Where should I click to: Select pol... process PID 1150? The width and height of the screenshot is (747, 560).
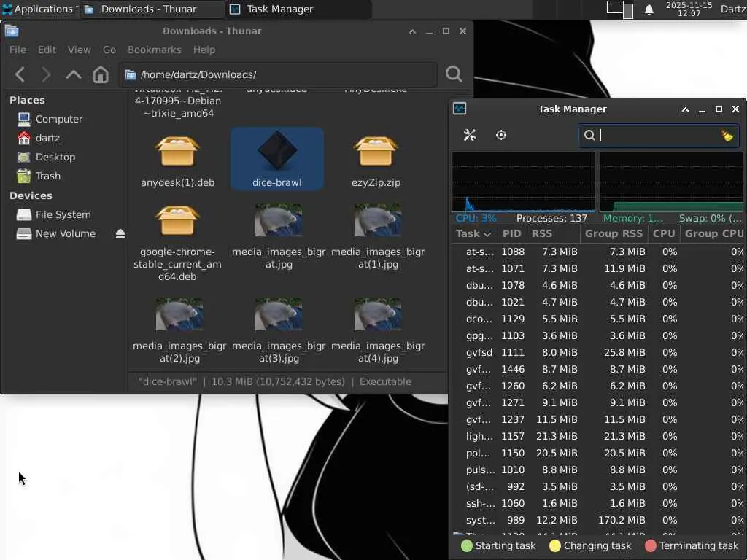[x=598, y=453]
